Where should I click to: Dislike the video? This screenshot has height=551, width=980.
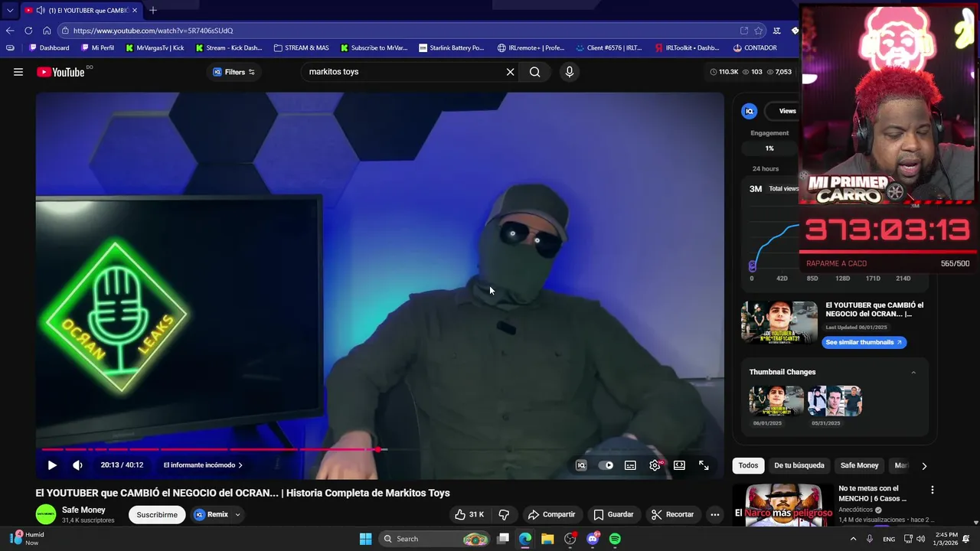[504, 514]
